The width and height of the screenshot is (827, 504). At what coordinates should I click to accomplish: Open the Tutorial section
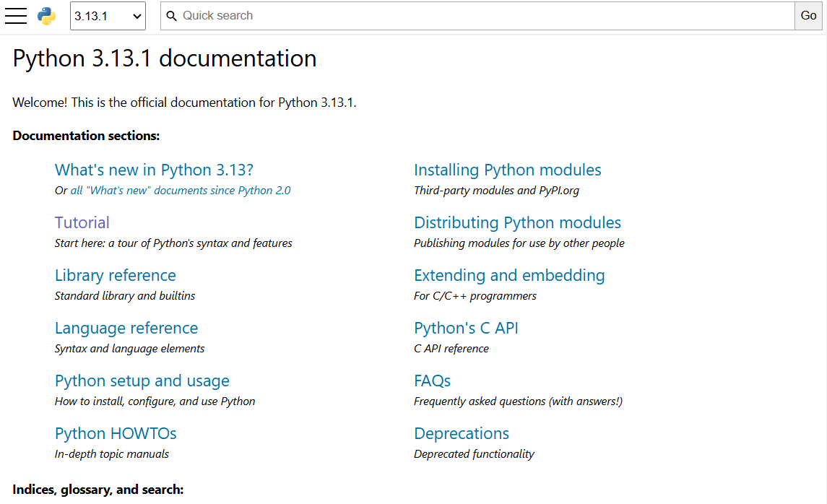82,223
